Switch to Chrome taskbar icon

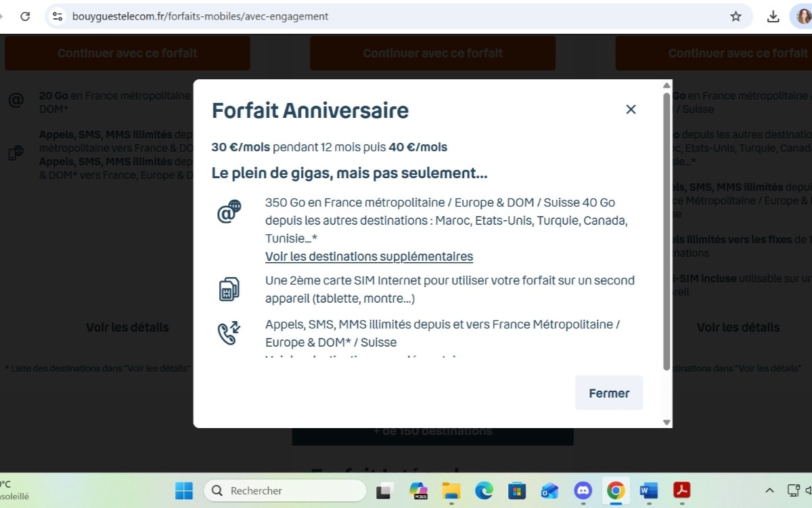(615, 490)
